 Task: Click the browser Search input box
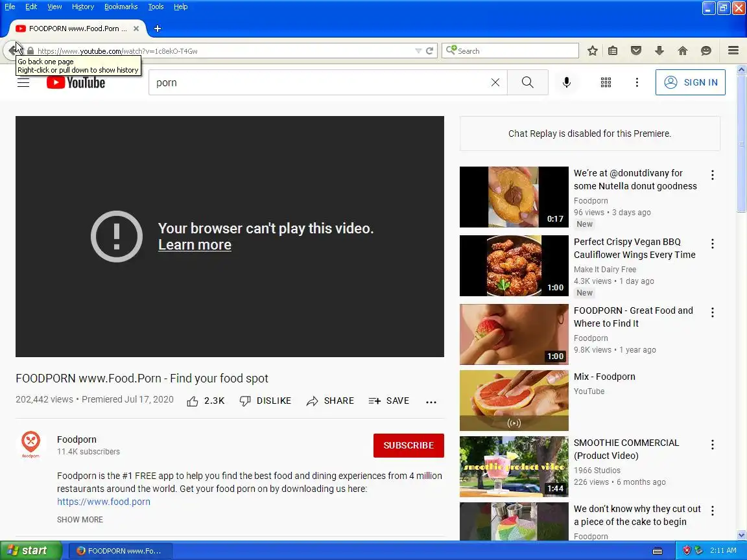tap(510, 51)
